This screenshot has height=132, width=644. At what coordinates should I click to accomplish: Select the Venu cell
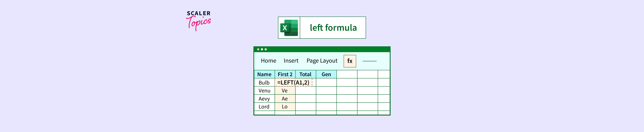264,91
